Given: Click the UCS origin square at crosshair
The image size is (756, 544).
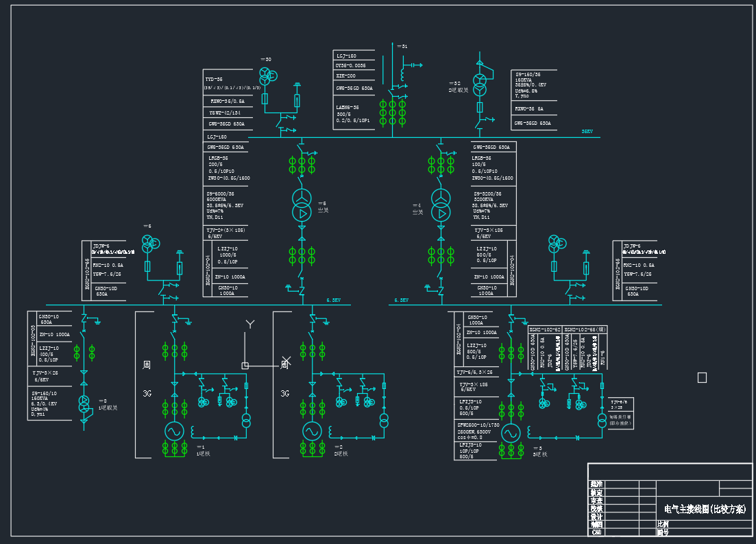Looking at the screenshot, I should pos(245,366).
